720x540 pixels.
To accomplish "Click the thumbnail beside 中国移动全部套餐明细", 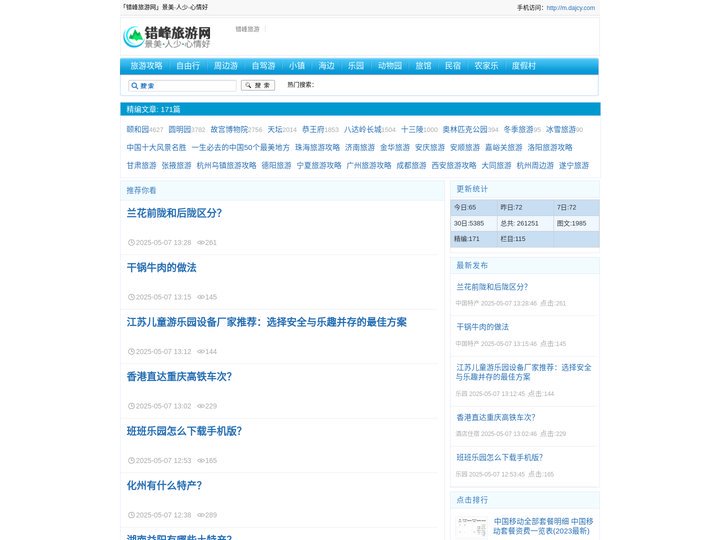I will click(472, 528).
